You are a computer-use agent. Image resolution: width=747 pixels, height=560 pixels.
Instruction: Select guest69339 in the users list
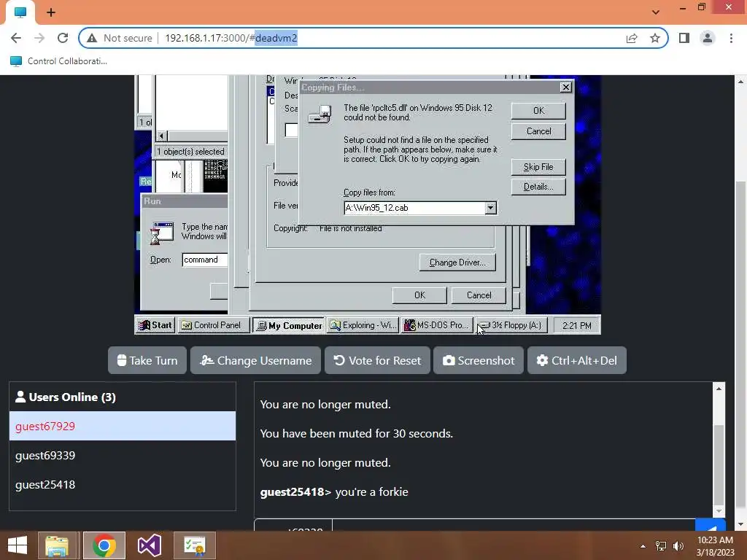tap(123, 455)
